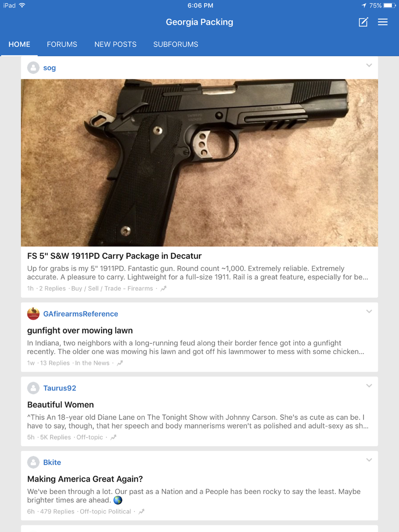This screenshot has height=532, width=399.
Task: Click pin icon on 1911PD post
Action: click(163, 288)
